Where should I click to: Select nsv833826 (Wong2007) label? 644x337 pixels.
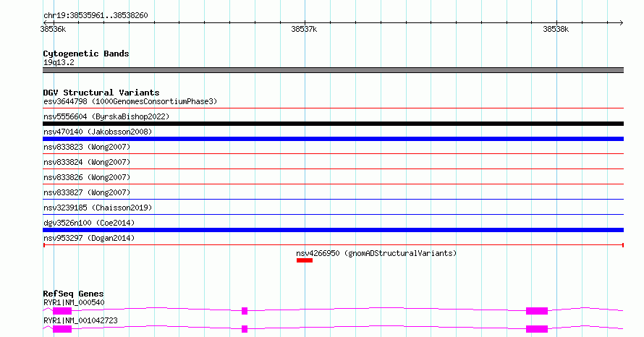[87, 177]
